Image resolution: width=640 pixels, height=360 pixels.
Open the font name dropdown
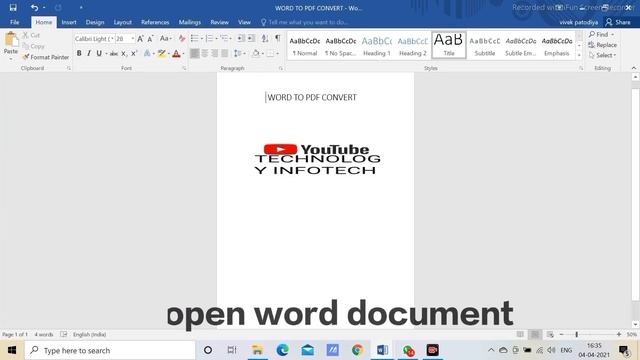[112, 38]
